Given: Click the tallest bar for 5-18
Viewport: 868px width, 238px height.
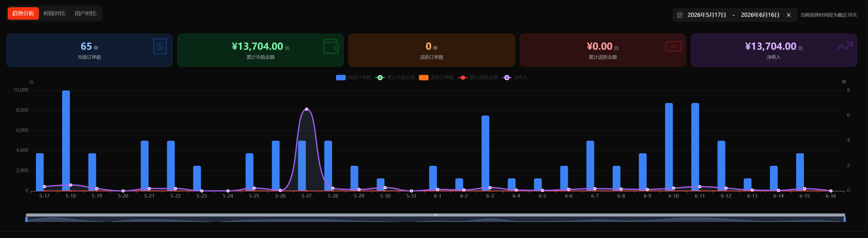Looking at the screenshot, I should coord(66,140).
